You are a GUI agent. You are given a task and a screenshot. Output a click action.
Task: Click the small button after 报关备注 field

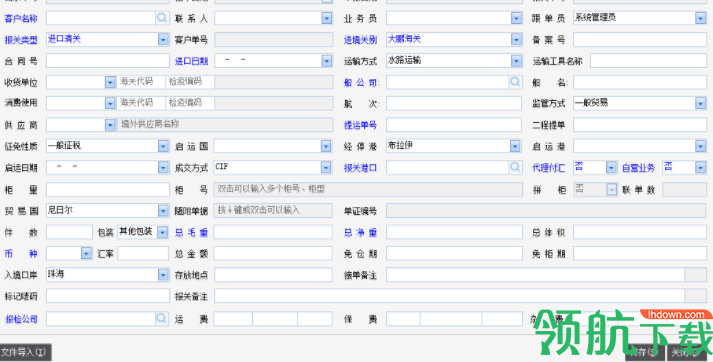(695, 296)
